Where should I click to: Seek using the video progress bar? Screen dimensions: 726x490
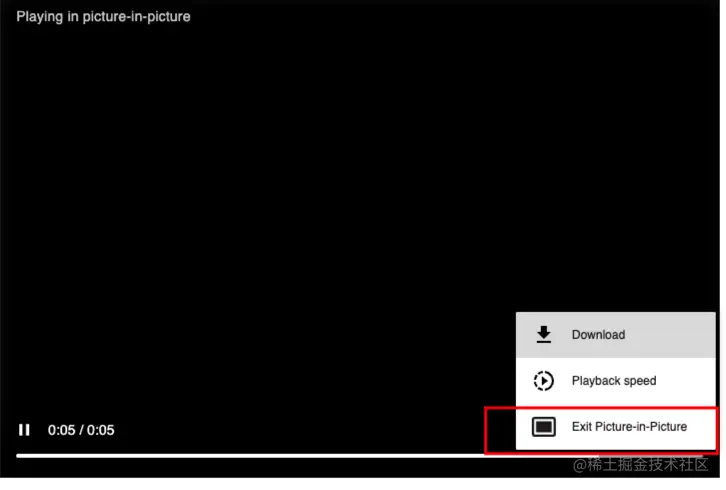click(359, 456)
